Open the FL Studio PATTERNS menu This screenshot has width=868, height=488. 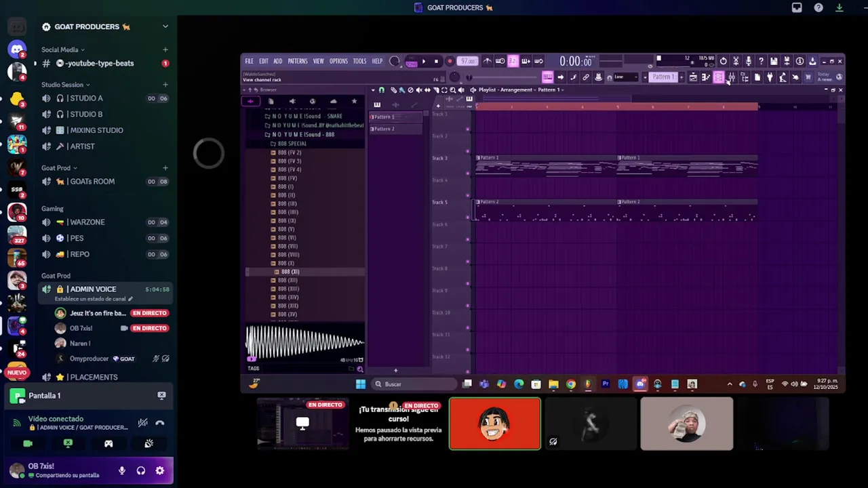(x=298, y=61)
